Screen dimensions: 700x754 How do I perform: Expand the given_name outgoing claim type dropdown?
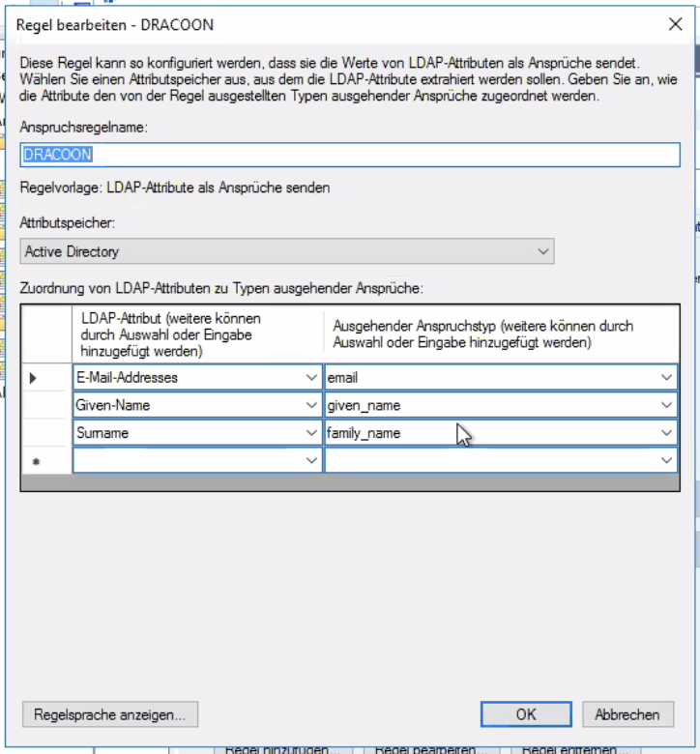(666, 405)
